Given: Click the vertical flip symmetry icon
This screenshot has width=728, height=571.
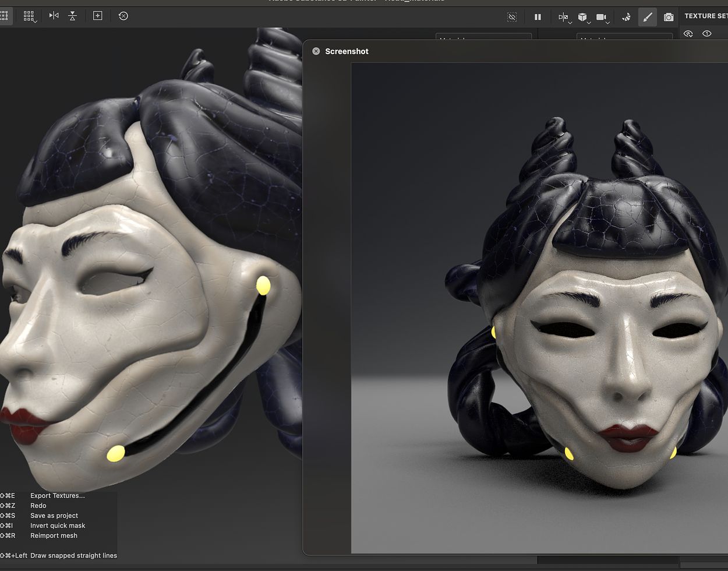Looking at the screenshot, I should (x=72, y=16).
